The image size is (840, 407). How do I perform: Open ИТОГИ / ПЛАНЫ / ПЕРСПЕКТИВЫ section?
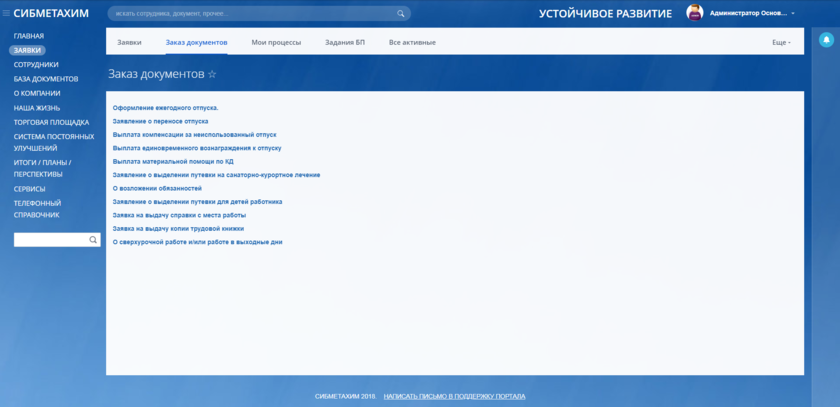42,168
